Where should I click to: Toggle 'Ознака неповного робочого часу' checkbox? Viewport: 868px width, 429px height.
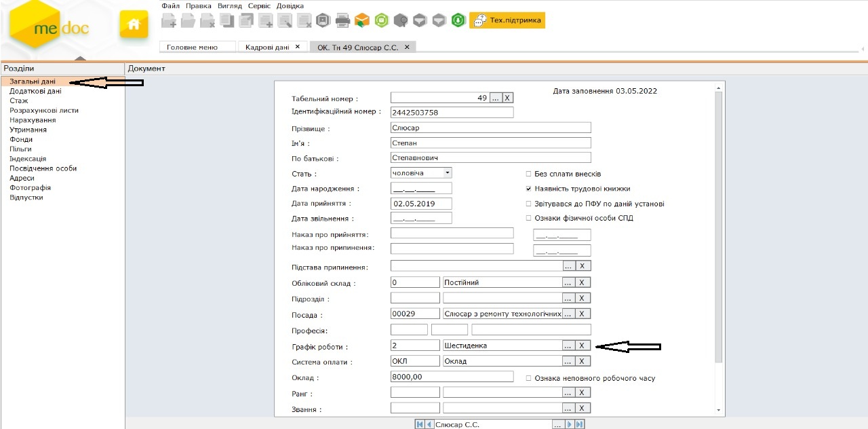[529, 378]
